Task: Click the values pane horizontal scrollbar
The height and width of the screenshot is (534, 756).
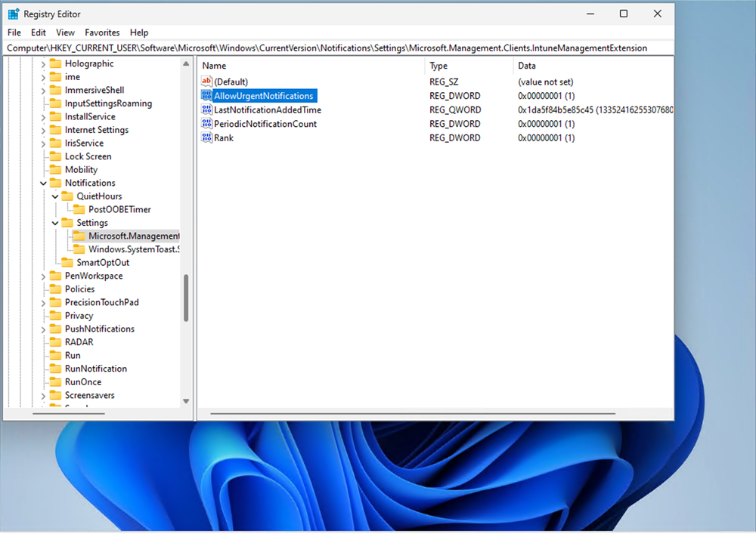Action: pos(413,413)
